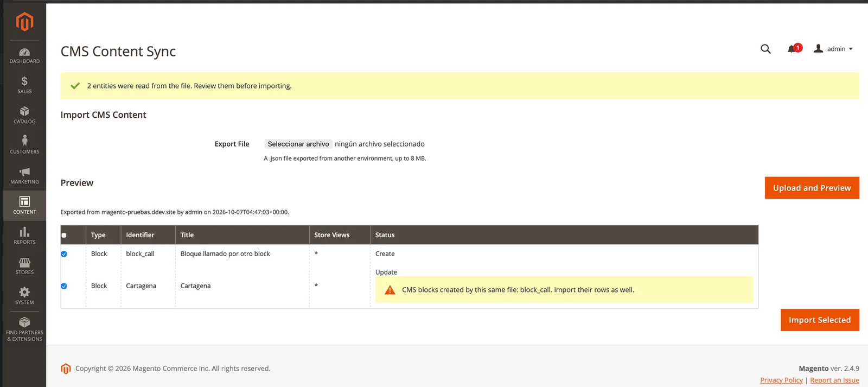Open the Content menu
Image resolution: width=868 pixels, height=387 pixels.
24,205
